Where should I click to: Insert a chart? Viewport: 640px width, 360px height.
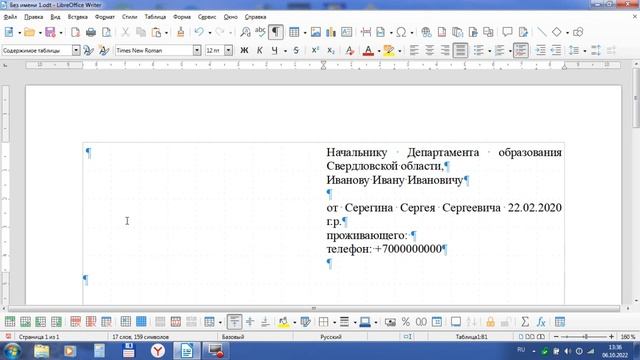tap(331, 32)
